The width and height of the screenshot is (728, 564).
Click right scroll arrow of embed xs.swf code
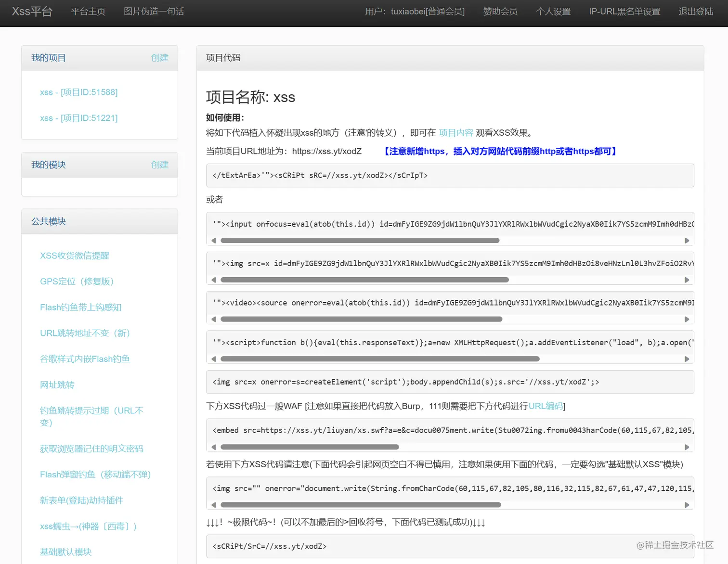[687, 447]
